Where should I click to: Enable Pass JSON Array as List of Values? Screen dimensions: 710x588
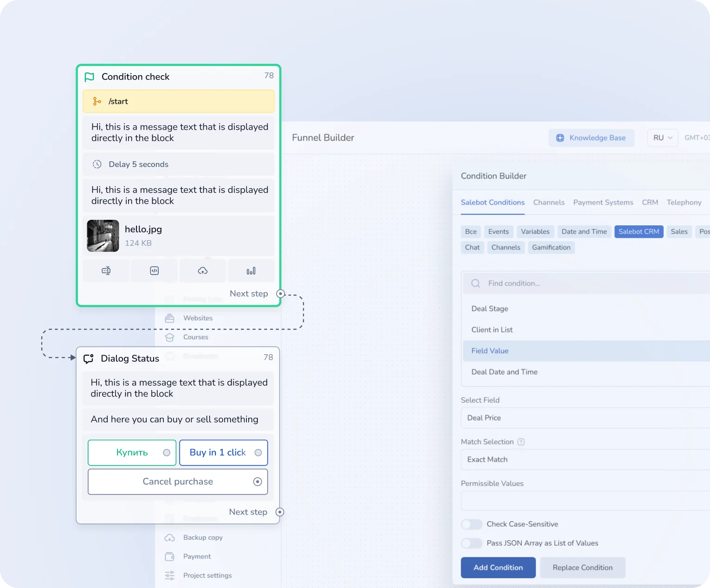click(x=471, y=543)
